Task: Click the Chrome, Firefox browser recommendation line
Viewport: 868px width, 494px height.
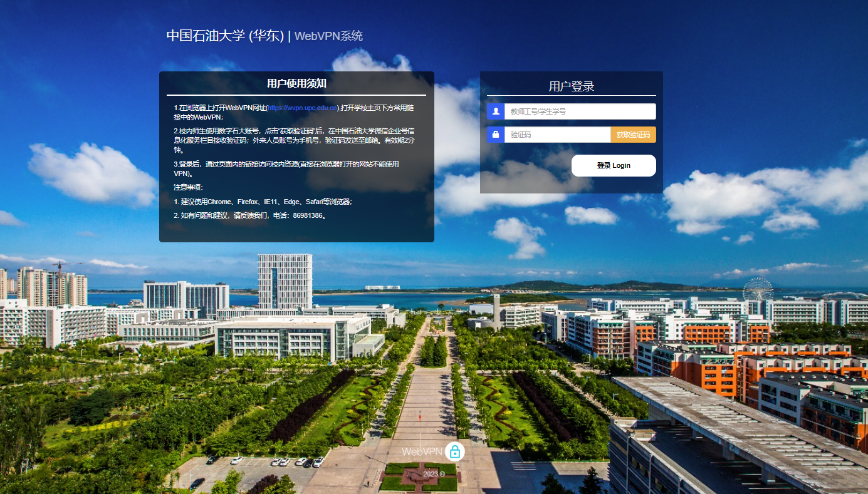Action: click(x=263, y=202)
